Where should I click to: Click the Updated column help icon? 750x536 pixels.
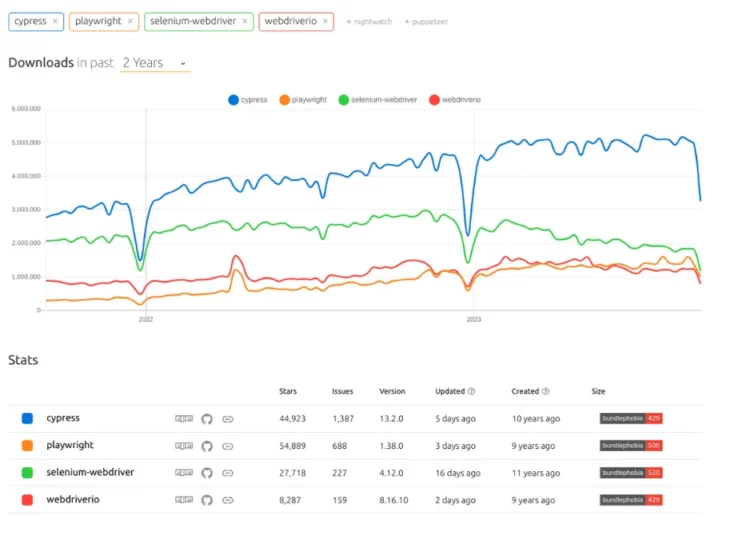point(471,391)
